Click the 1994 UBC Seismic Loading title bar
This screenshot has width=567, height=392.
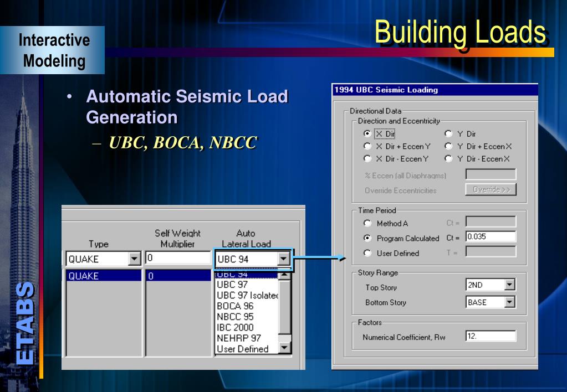pyautogui.click(x=435, y=90)
